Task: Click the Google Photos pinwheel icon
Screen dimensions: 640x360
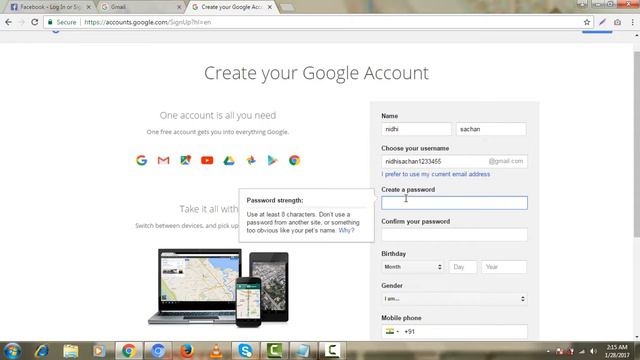Action: (x=251, y=160)
